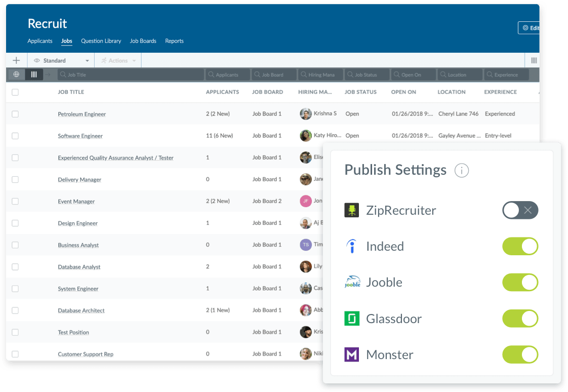The height and width of the screenshot is (392, 568).
Task: Click the Job Title search field
Action: click(131, 74)
